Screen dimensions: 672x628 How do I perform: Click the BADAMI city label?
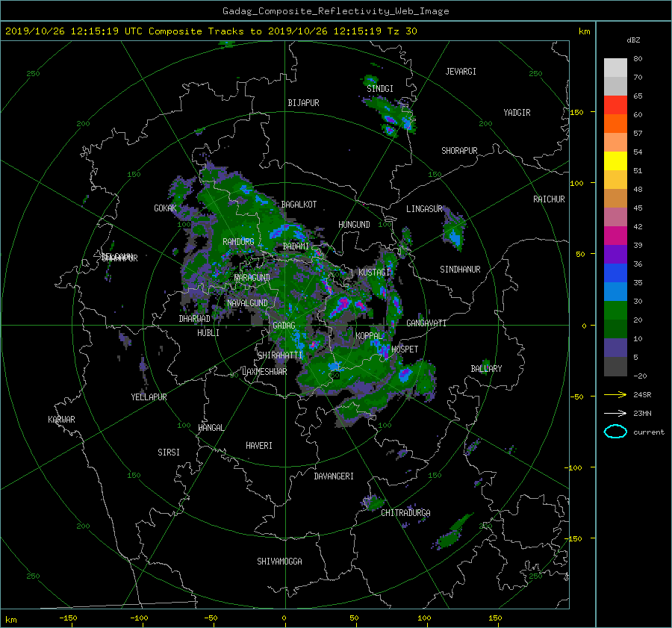[x=296, y=246]
